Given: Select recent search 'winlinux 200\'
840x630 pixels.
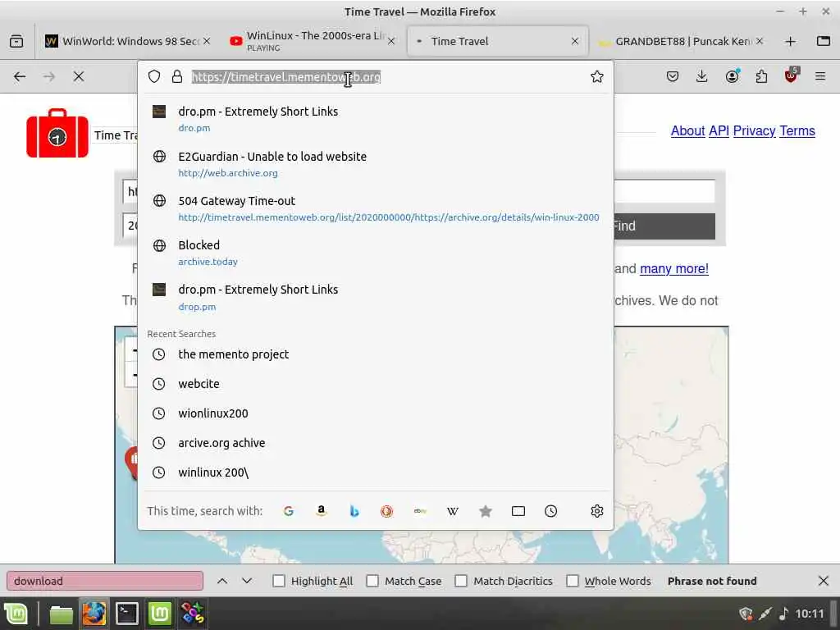Looking at the screenshot, I should coord(375,472).
